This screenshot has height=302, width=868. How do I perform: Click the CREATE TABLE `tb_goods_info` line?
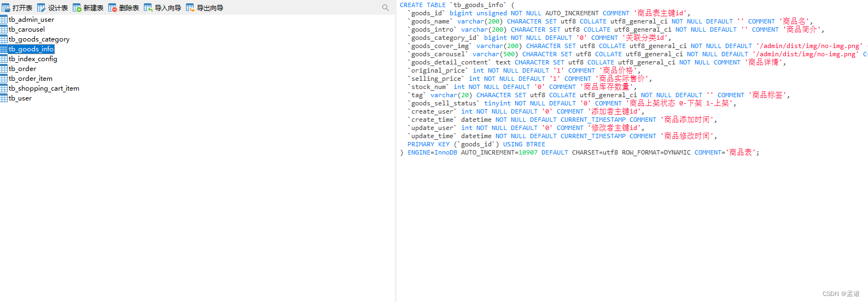point(457,5)
